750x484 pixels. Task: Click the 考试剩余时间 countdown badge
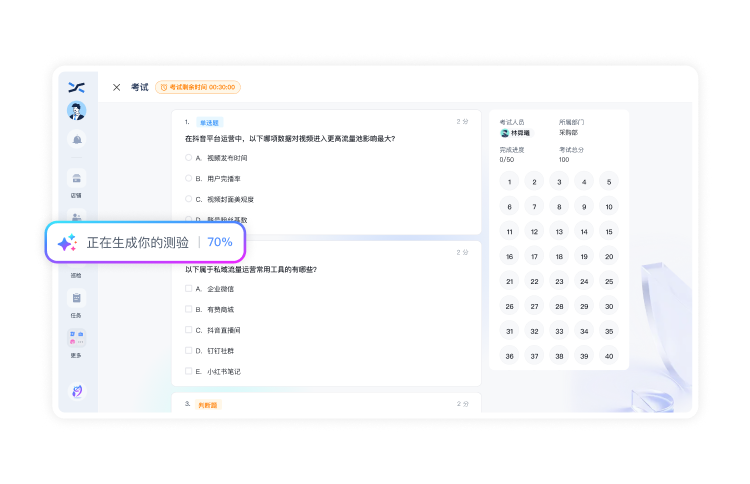198,88
